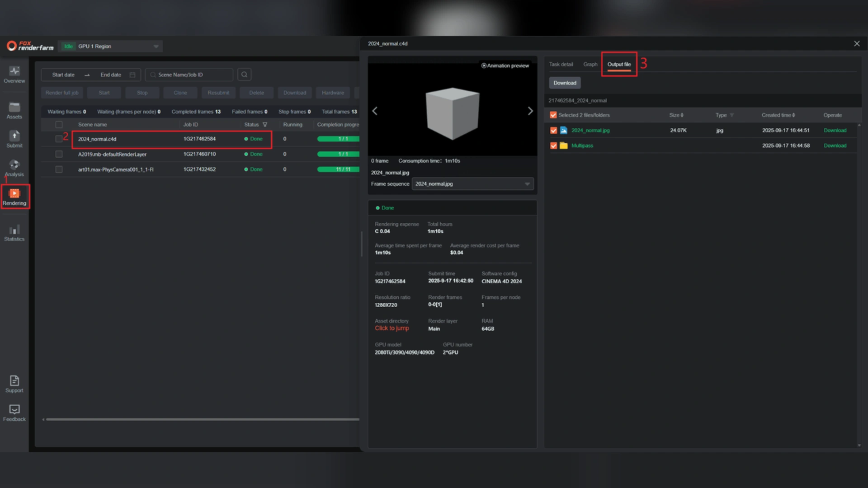The image size is (868, 488).
Task: Click the Delete toolbar button
Action: click(x=256, y=93)
